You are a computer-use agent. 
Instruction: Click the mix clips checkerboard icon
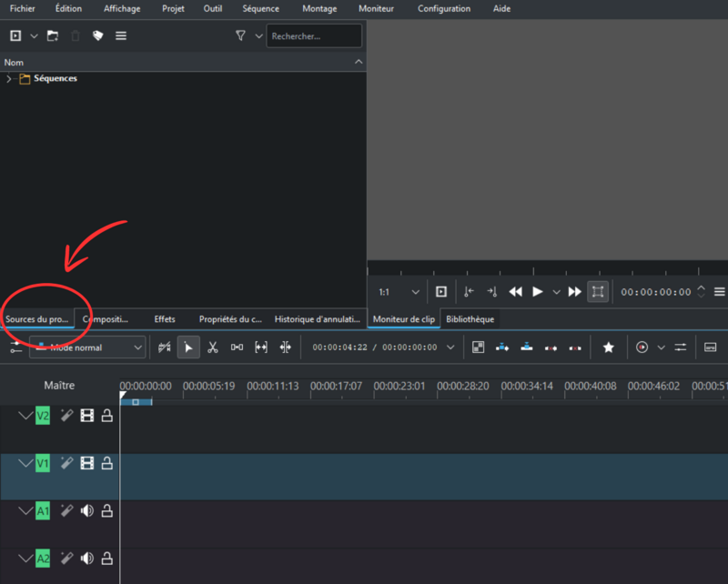(x=478, y=347)
